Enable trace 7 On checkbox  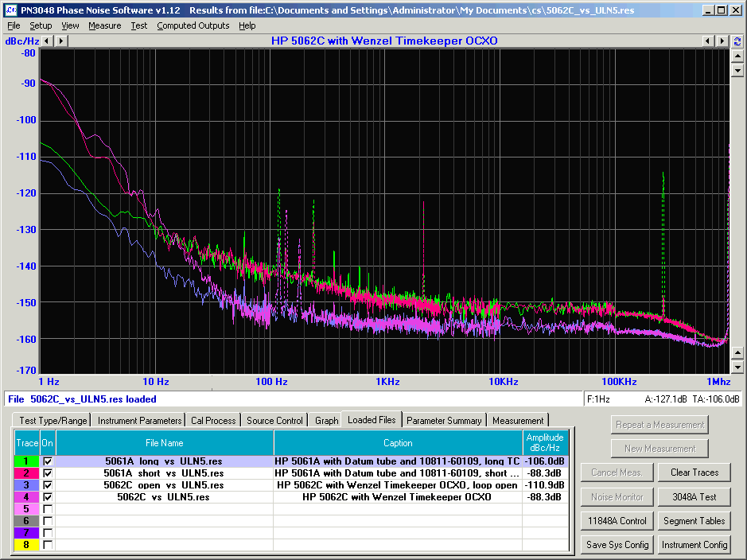[48, 533]
